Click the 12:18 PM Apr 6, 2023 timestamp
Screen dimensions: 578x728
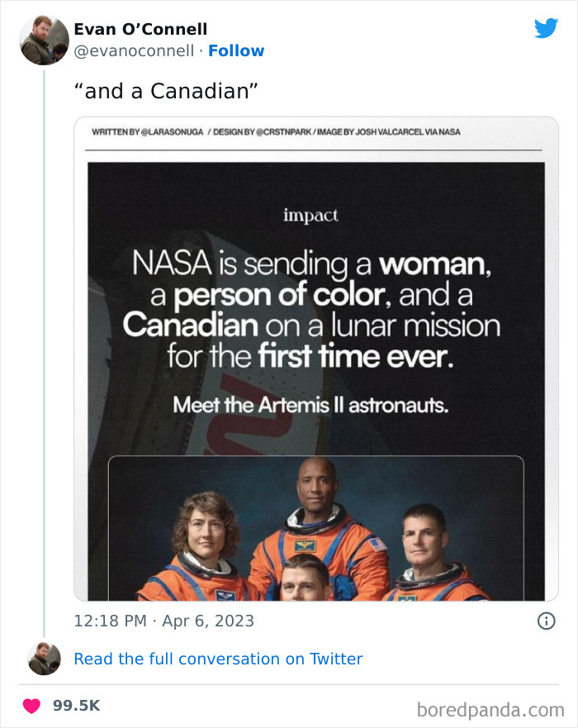[x=163, y=621]
